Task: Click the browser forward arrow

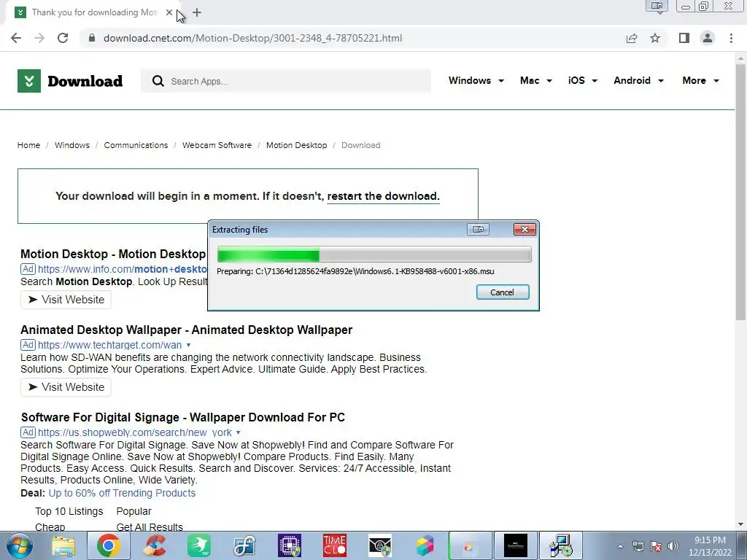Action: point(39,38)
